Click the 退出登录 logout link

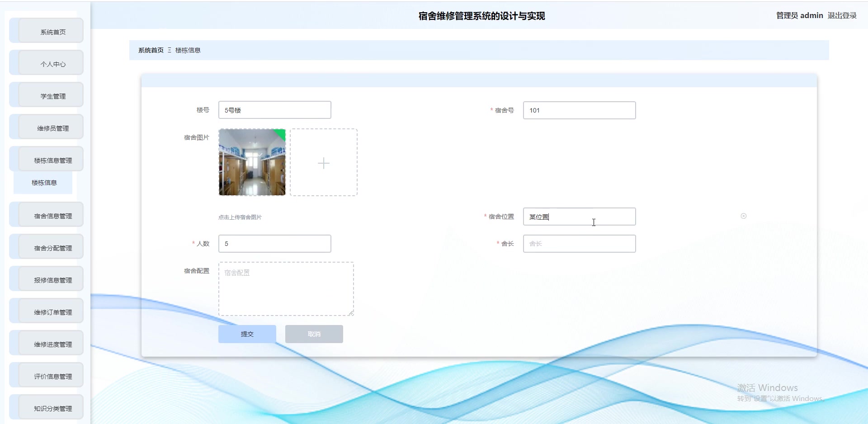(842, 15)
